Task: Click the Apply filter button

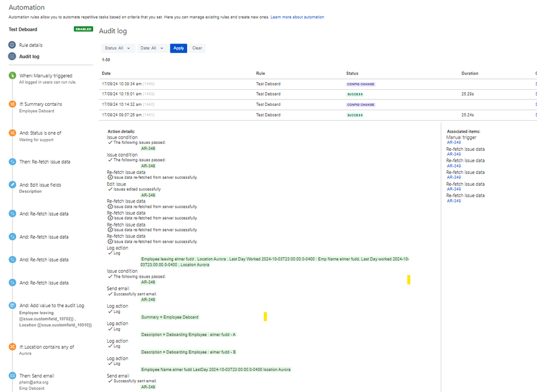Action: (x=178, y=48)
